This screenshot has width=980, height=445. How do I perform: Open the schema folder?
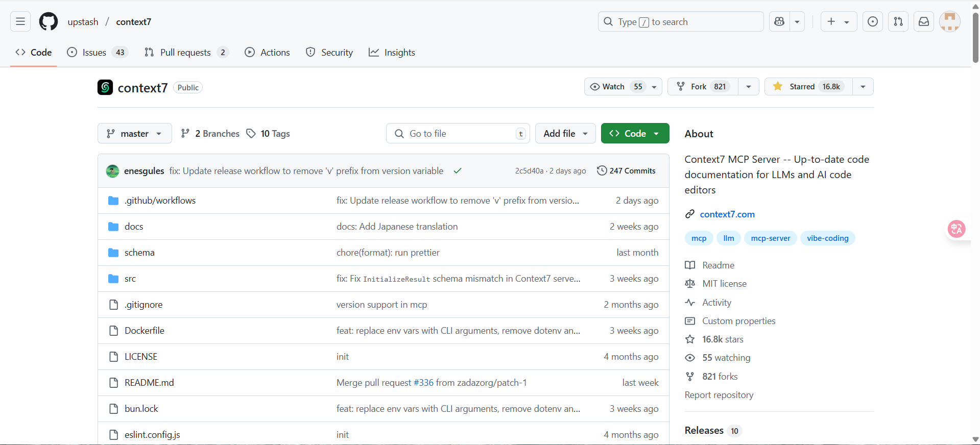(139, 253)
